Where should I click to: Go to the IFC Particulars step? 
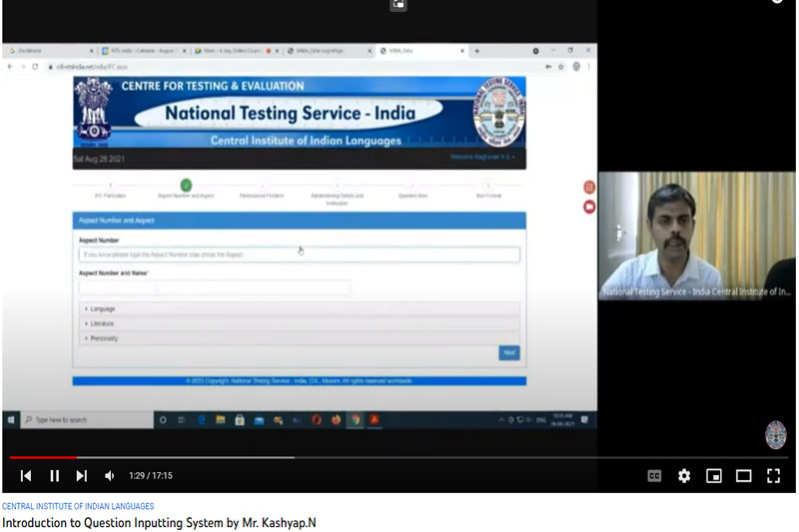pyautogui.click(x=110, y=190)
